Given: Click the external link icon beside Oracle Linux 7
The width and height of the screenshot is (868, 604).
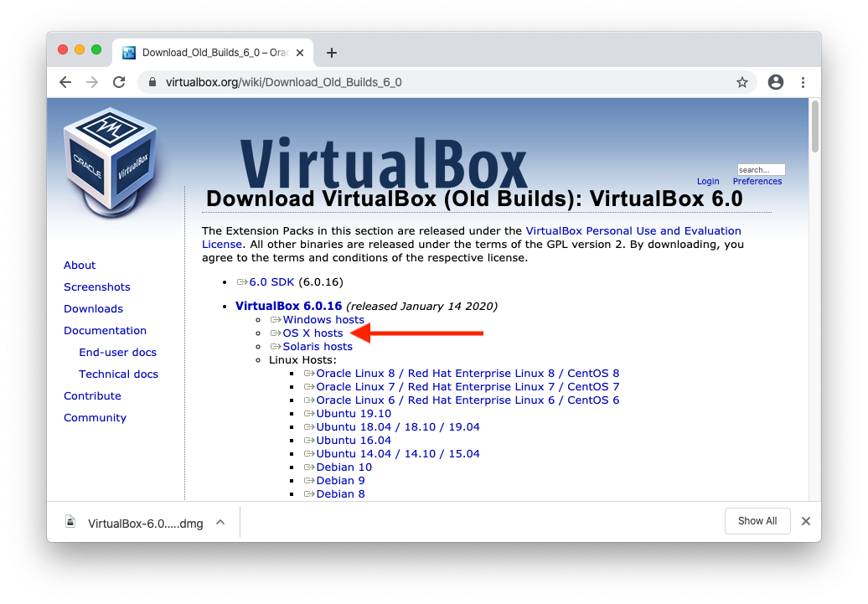Looking at the screenshot, I should pyautogui.click(x=309, y=387).
